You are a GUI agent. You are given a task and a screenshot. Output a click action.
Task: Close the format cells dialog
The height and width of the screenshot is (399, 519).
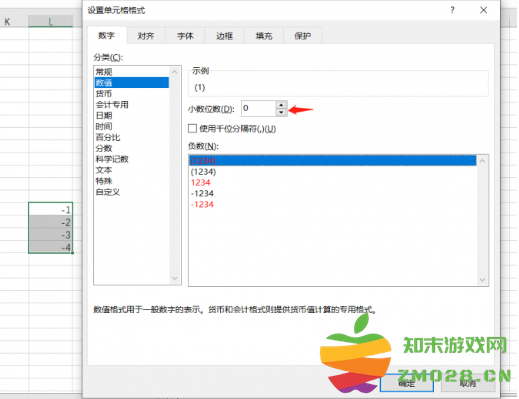point(483,10)
